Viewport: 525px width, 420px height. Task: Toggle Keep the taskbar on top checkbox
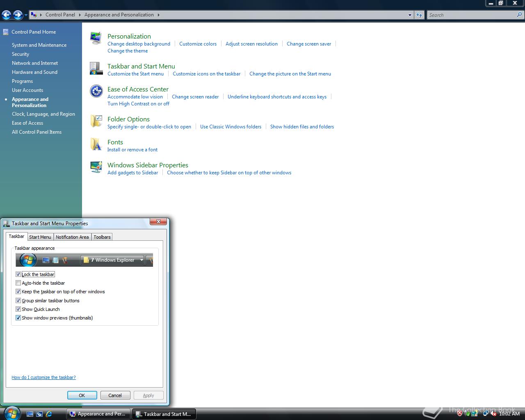pyautogui.click(x=18, y=292)
